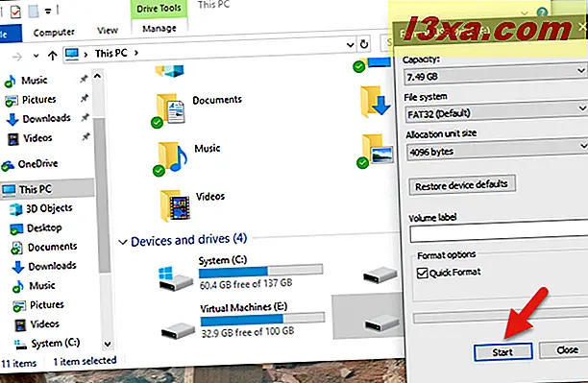Toggle the Quick Format checkbox

422,273
